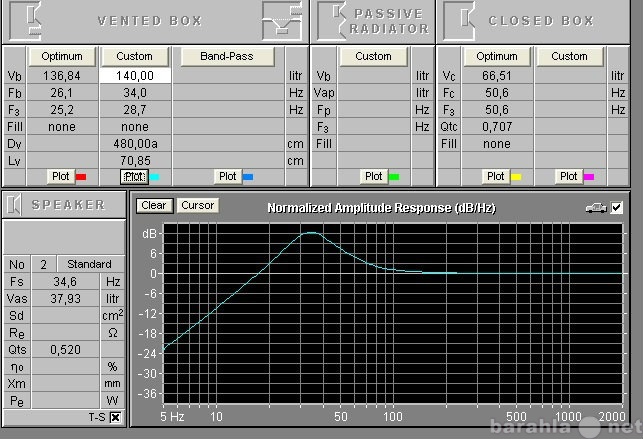Viewport: 643px width, 439px height.
Task: Click the custom Lv value 70,85
Action: point(135,161)
